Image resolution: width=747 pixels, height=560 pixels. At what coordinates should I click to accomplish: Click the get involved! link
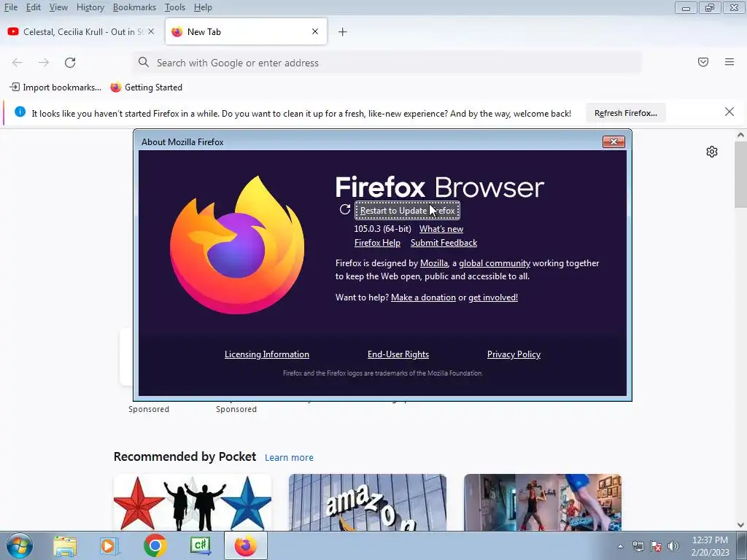493,297
